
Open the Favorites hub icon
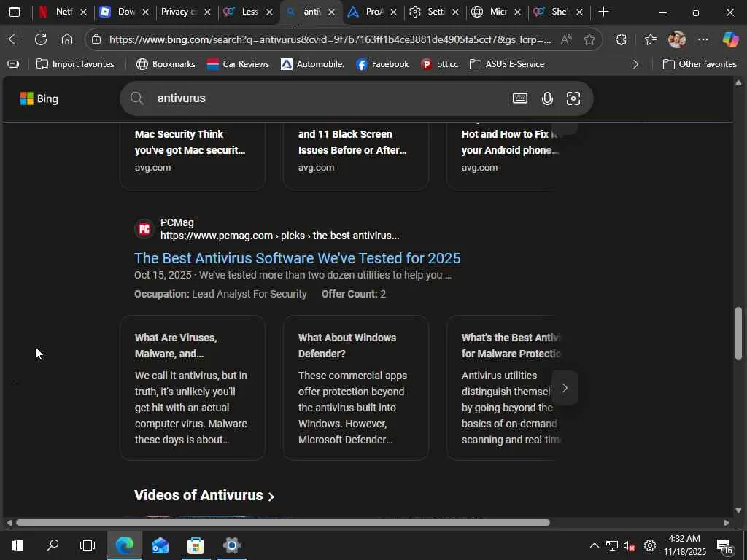pyautogui.click(x=650, y=39)
